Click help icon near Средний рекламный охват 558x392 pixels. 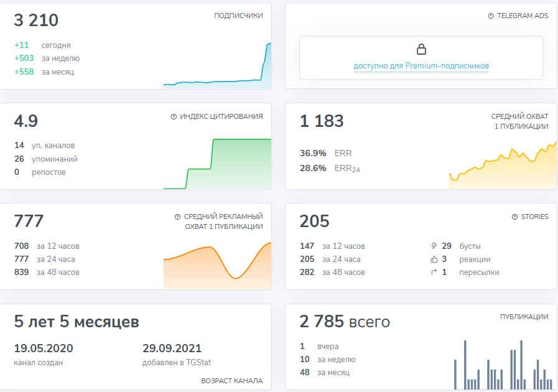point(178,217)
